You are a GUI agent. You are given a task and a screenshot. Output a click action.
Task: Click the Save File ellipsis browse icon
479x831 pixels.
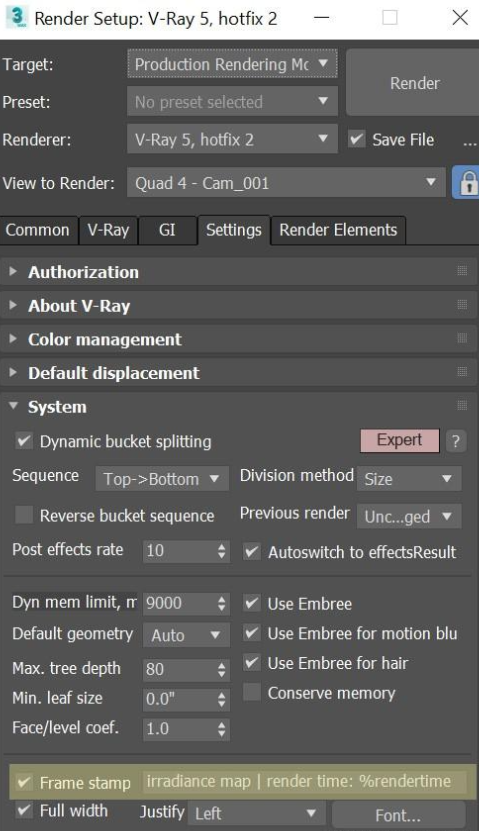click(469, 142)
